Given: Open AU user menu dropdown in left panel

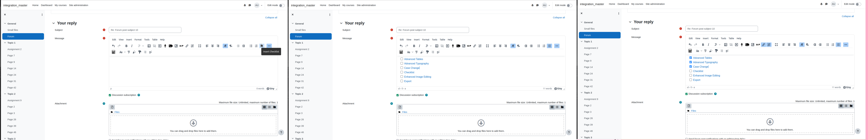Looking at the screenshot, I should coord(259,5).
